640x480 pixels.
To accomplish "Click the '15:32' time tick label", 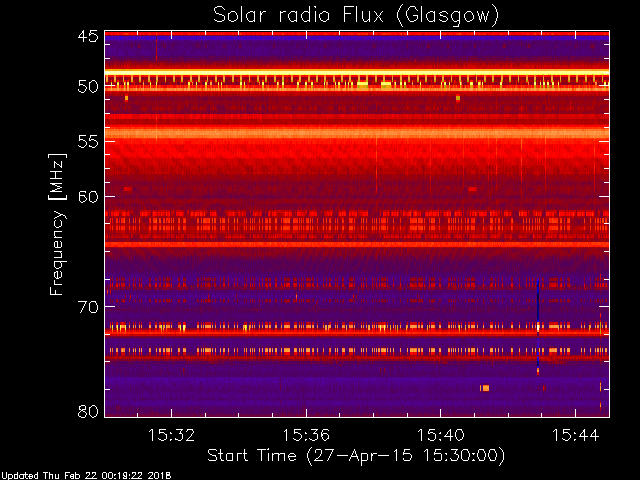I will (x=171, y=435).
